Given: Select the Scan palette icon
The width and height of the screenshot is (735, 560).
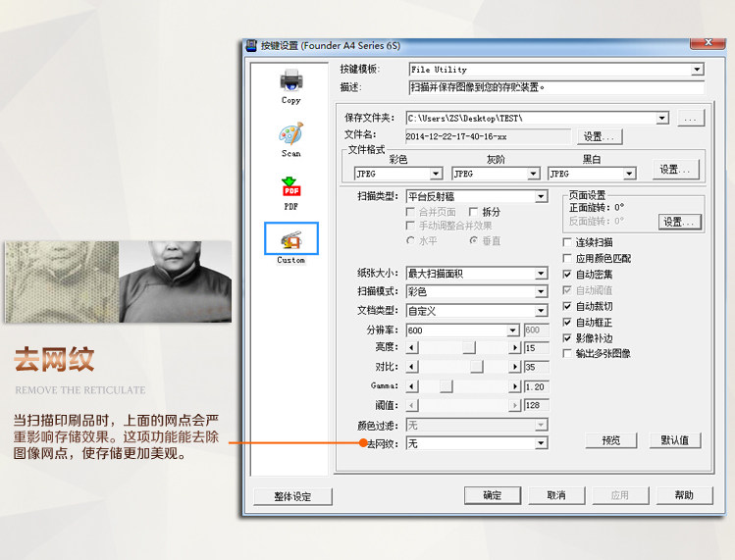Looking at the screenshot, I should (291, 134).
